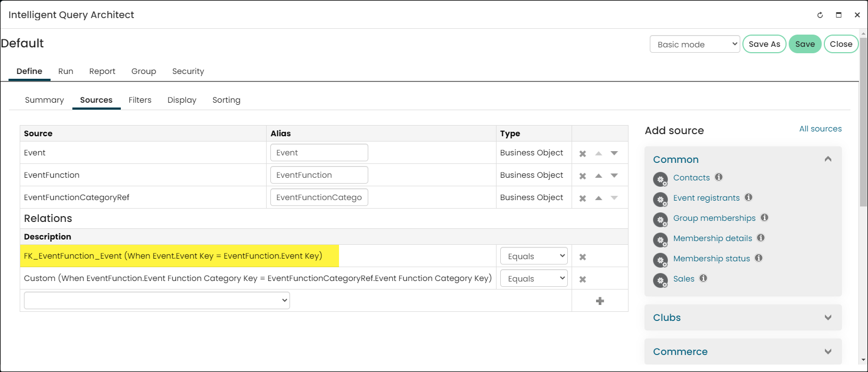The height and width of the screenshot is (372, 868).
Task: Click the green Save button
Action: (805, 44)
